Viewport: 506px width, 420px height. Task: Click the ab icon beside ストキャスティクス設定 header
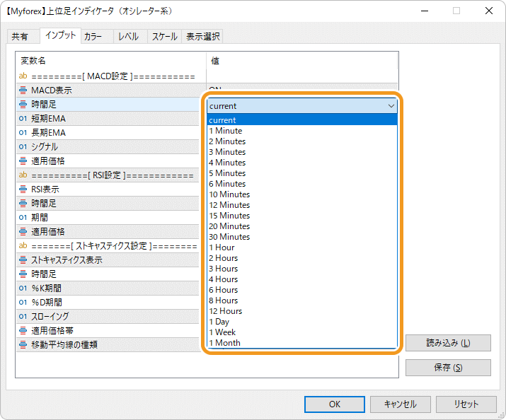(23, 245)
